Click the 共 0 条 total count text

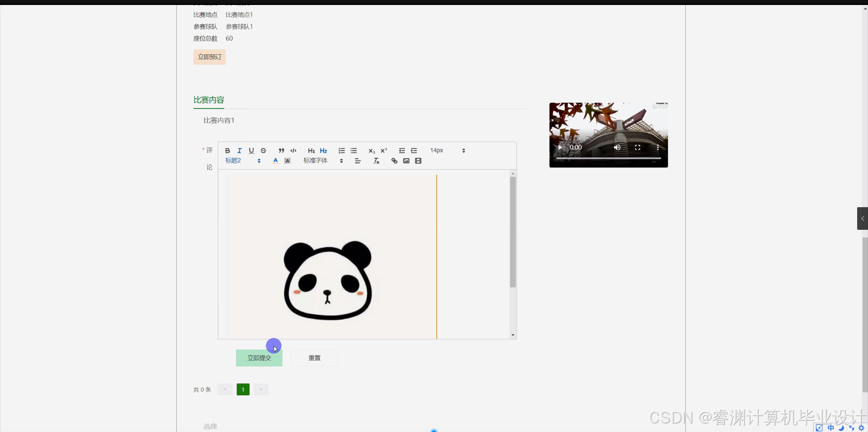[x=202, y=389]
